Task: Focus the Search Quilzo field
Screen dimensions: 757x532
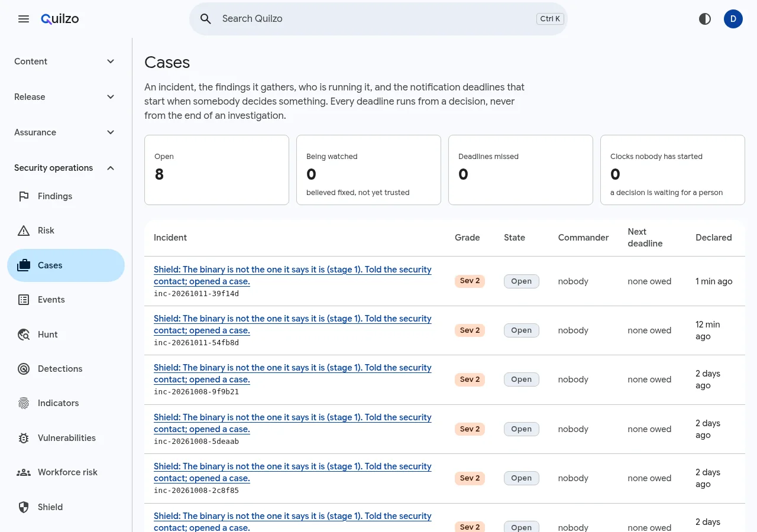Action: pos(378,19)
